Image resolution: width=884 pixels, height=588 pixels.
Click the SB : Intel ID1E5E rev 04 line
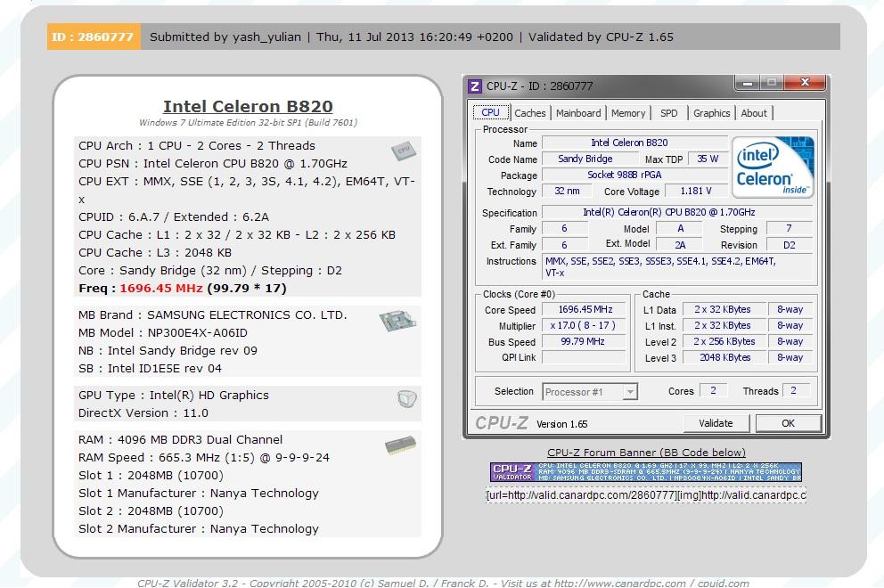(x=150, y=368)
